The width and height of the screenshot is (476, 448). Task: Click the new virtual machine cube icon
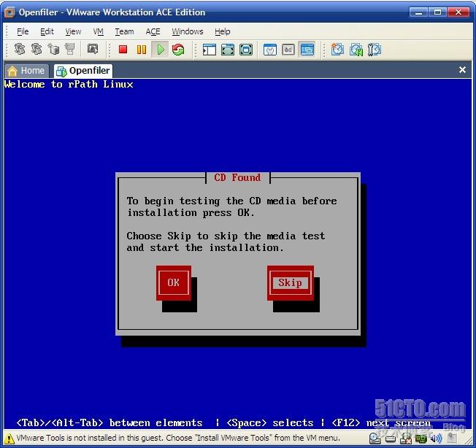click(53, 49)
